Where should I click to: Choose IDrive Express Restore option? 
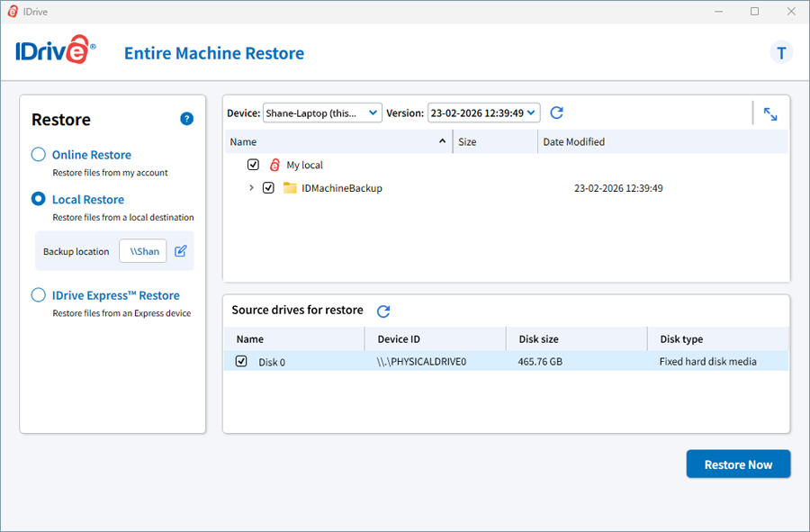pyautogui.click(x=39, y=295)
